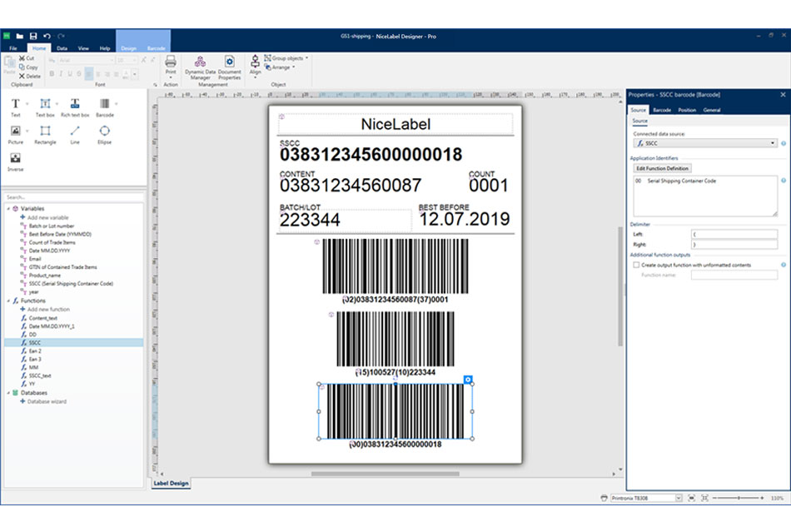The height and width of the screenshot is (532, 791).
Task: Switch to the Data ribbon tab
Action: [x=62, y=48]
